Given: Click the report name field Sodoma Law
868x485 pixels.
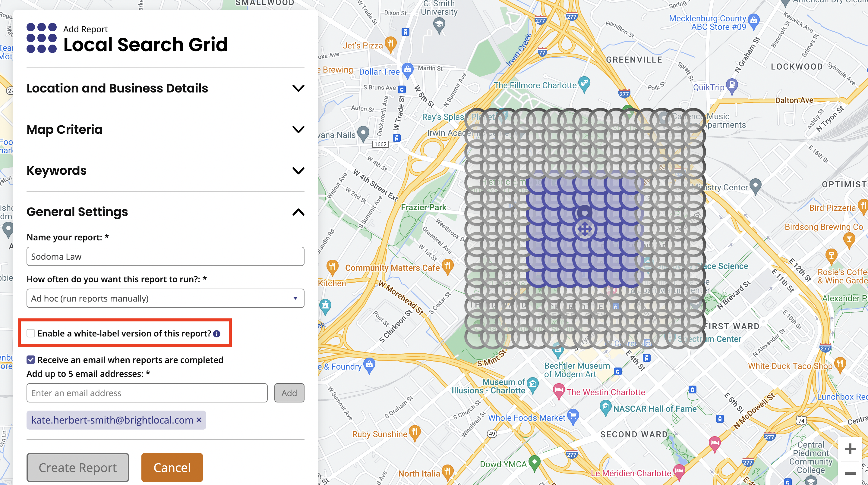Looking at the screenshot, I should 166,256.
